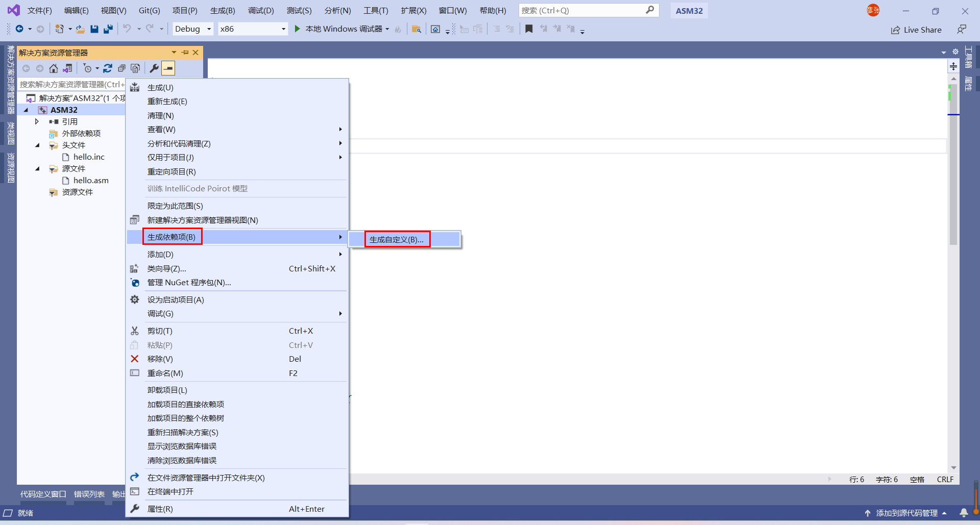Open the Debug configuration dropdown
Screen dimensions: 980x525
coord(193,29)
